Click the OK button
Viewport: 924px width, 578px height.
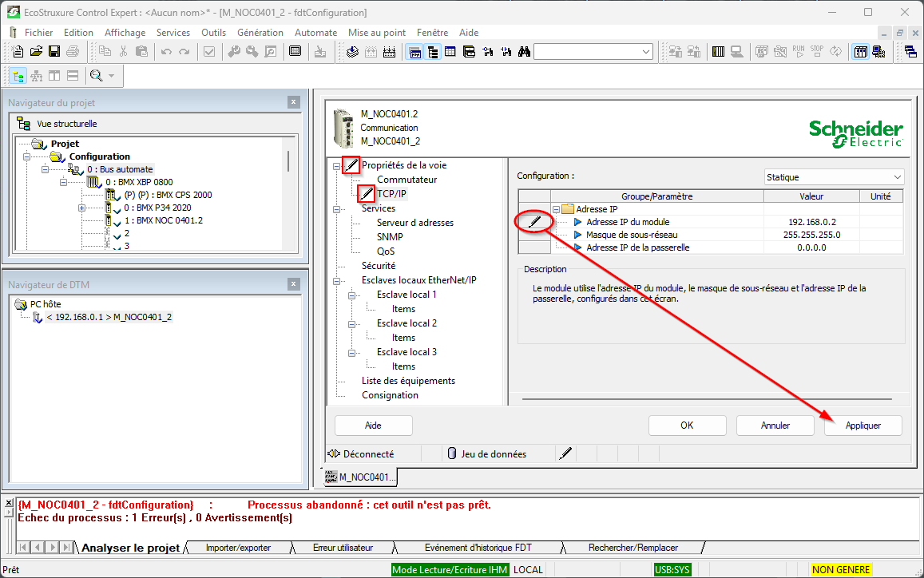click(687, 426)
